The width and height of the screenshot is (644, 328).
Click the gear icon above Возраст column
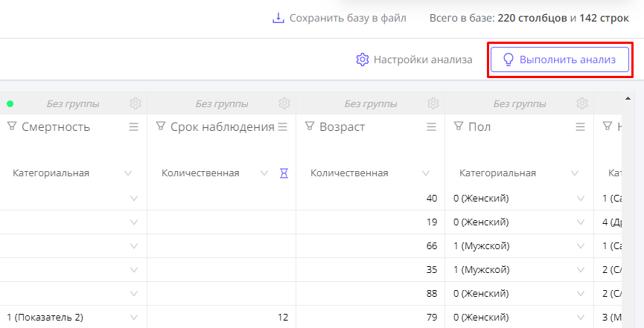point(433,103)
